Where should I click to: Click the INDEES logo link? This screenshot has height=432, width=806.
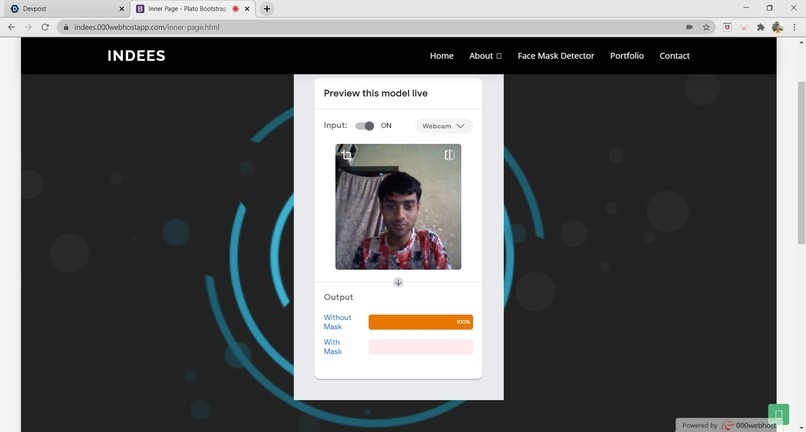[x=136, y=56]
